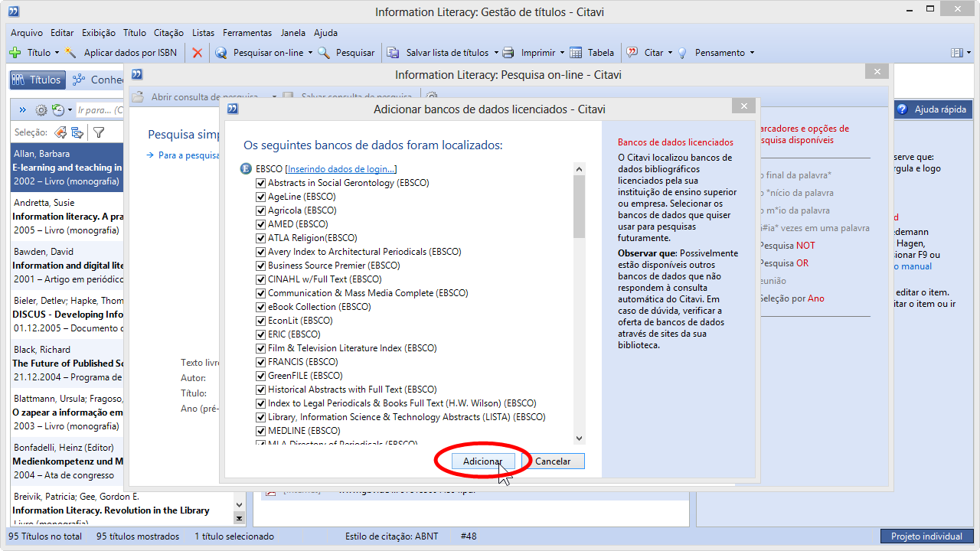Click the Adicionar button
This screenshot has width=980, height=551.
[482, 461]
